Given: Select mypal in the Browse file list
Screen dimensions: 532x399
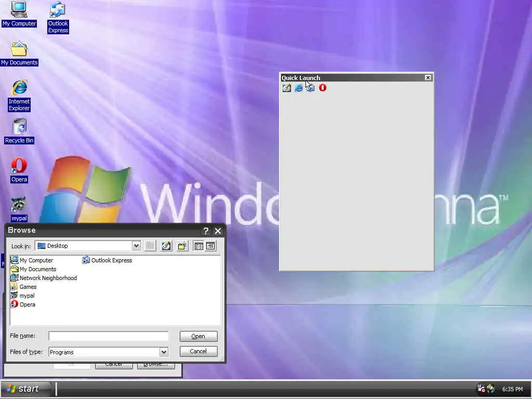Looking at the screenshot, I should 22,296.
